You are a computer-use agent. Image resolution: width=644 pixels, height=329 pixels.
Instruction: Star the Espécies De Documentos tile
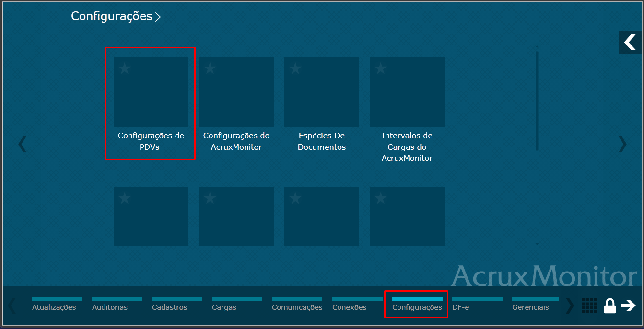[x=295, y=68]
